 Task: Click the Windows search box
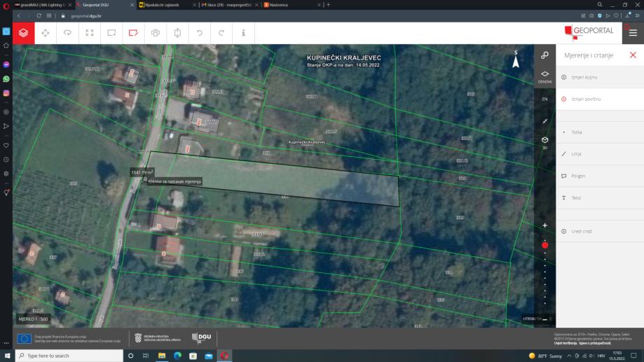(x=69, y=356)
